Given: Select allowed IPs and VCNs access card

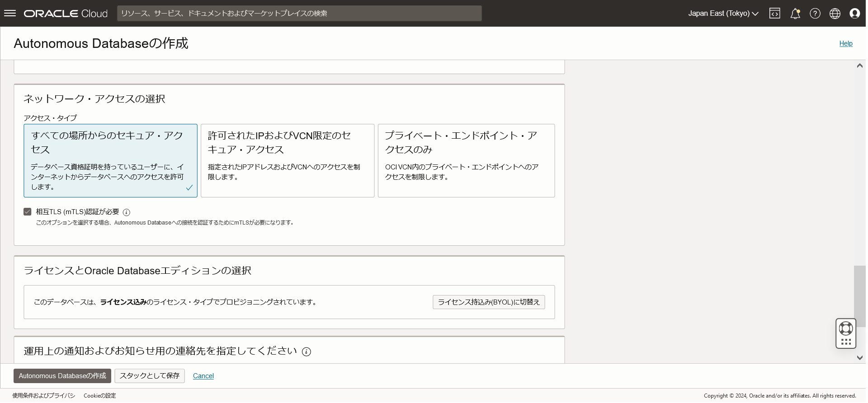Looking at the screenshot, I should (288, 161).
